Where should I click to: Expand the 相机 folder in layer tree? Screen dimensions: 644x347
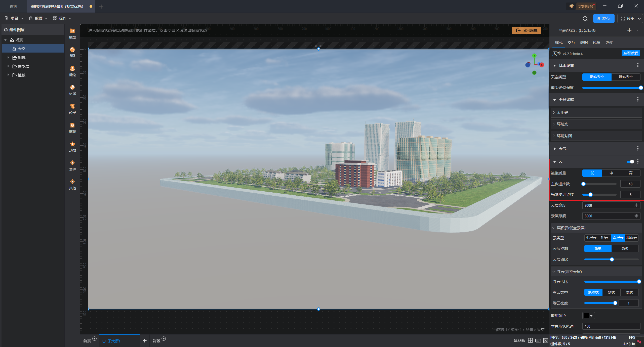point(8,57)
